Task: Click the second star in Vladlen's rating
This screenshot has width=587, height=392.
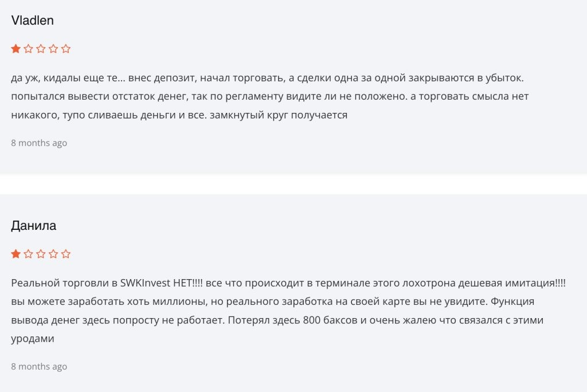Action: [29, 49]
